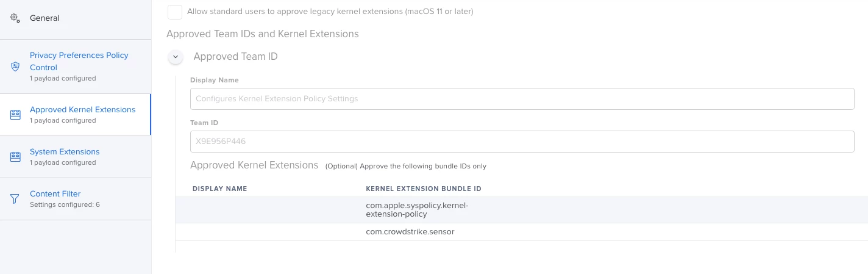This screenshot has height=274, width=868.
Task: Click the Display Name column header
Action: pos(219,189)
